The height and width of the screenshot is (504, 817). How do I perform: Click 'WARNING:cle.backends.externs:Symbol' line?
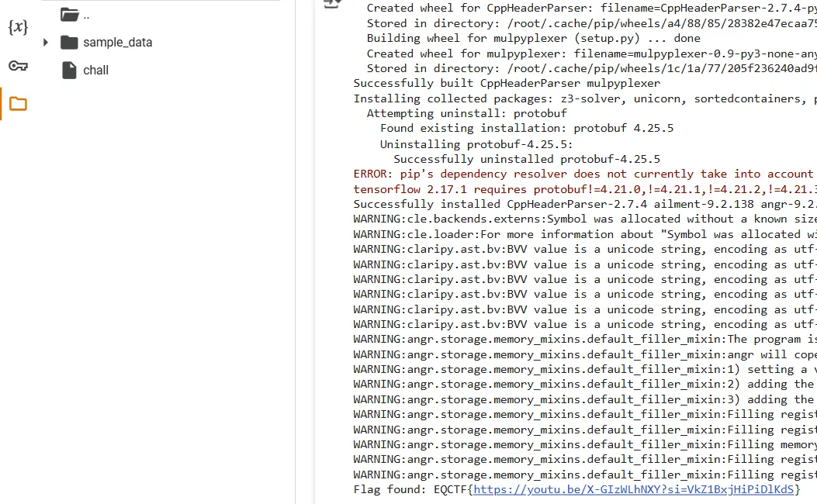coord(584,219)
